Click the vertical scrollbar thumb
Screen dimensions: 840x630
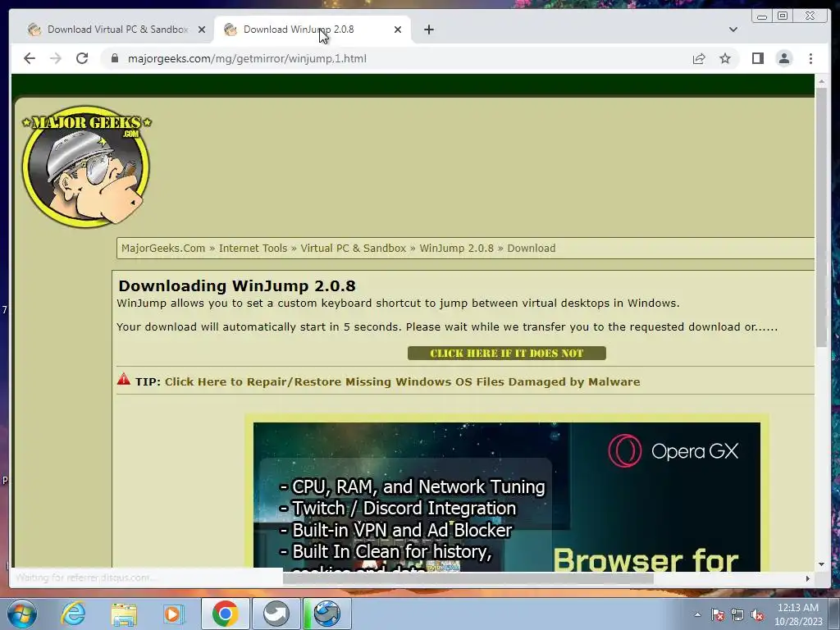[821, 217]
